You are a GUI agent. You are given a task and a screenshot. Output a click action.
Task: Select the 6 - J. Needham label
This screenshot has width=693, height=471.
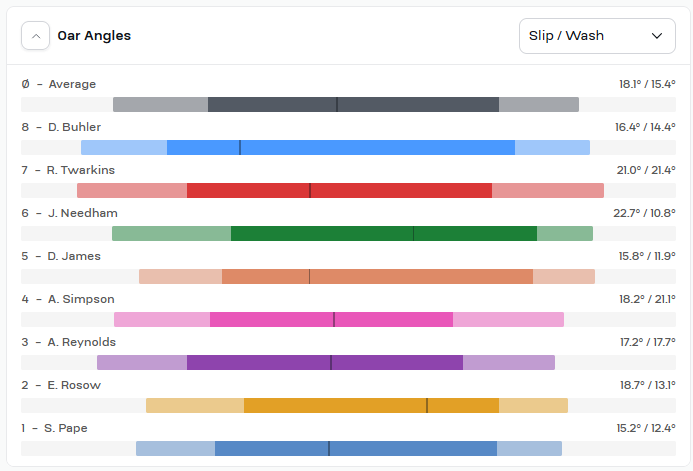69,213
